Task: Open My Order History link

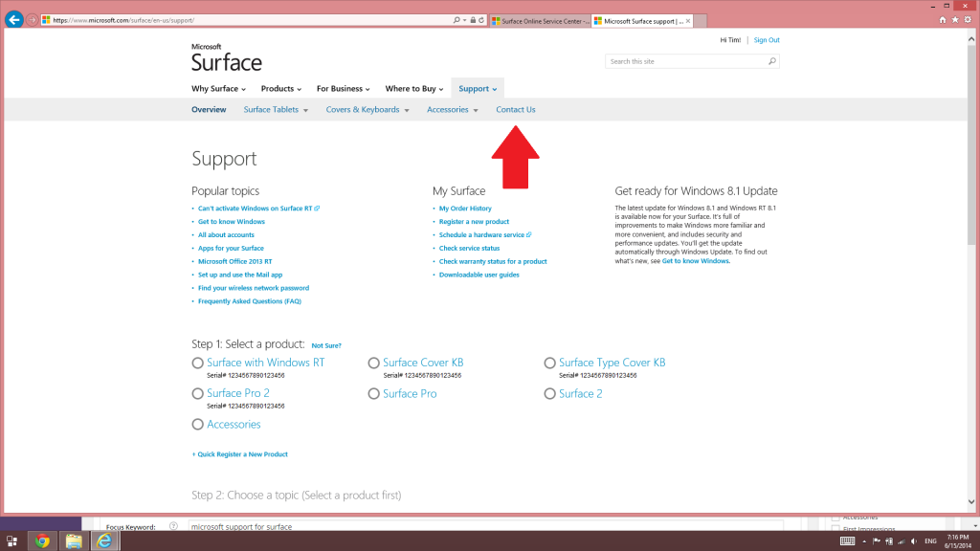Action: point(465,208)
